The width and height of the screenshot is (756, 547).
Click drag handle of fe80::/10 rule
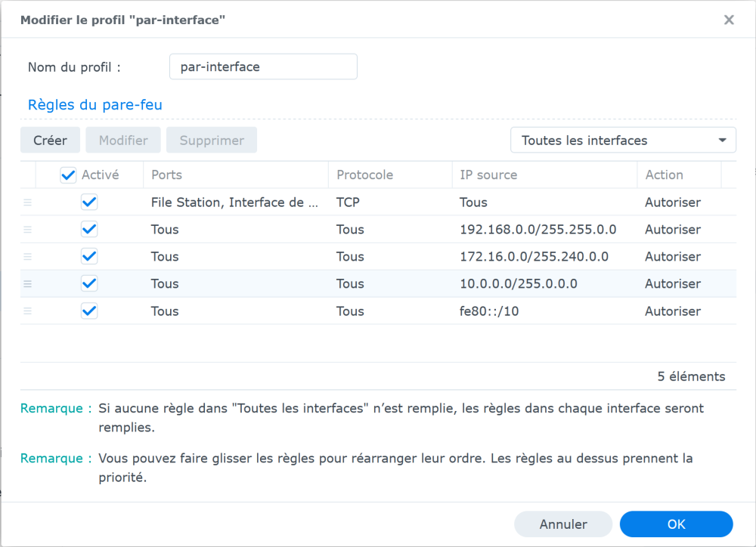pyautogui.click(x=28, y=311)
